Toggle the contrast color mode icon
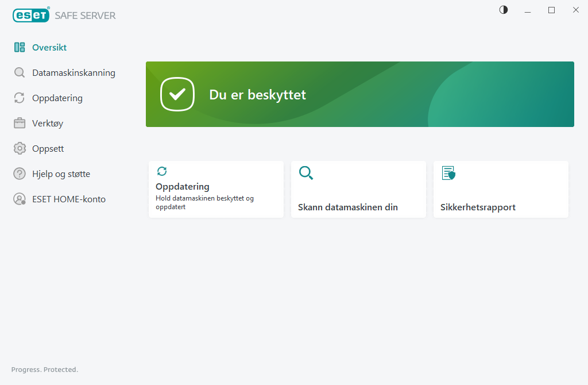 point(504,10)
